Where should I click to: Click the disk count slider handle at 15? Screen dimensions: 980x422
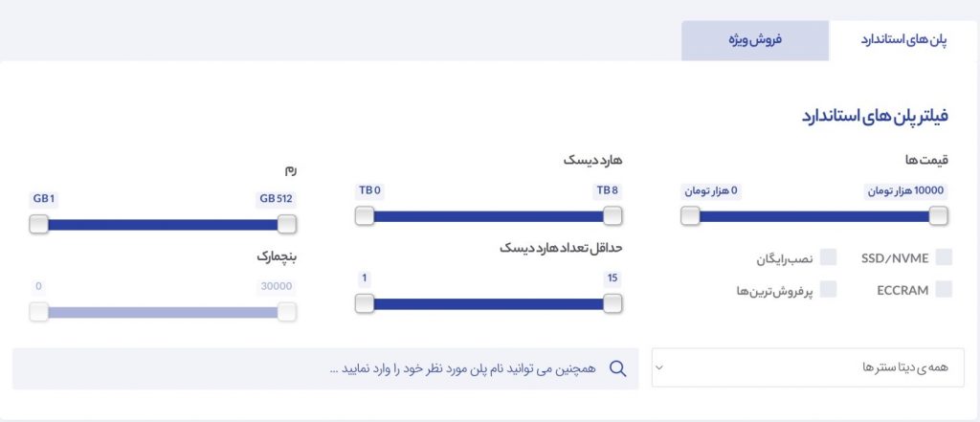(612, 304)
